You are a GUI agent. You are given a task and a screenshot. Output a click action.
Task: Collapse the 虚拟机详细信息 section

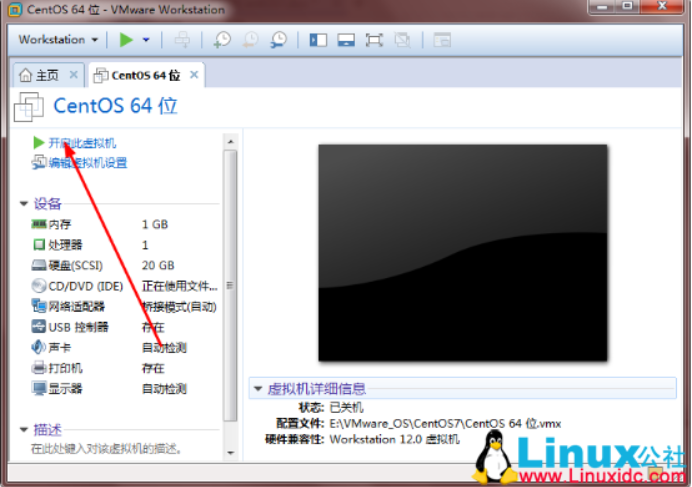click(258, 389)
